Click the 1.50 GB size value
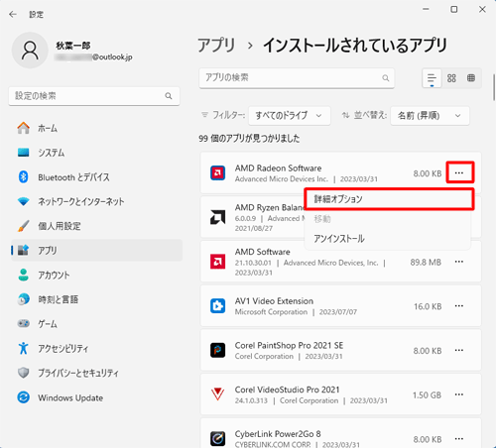The image size is (496, 448). click(x=427, y=395)
